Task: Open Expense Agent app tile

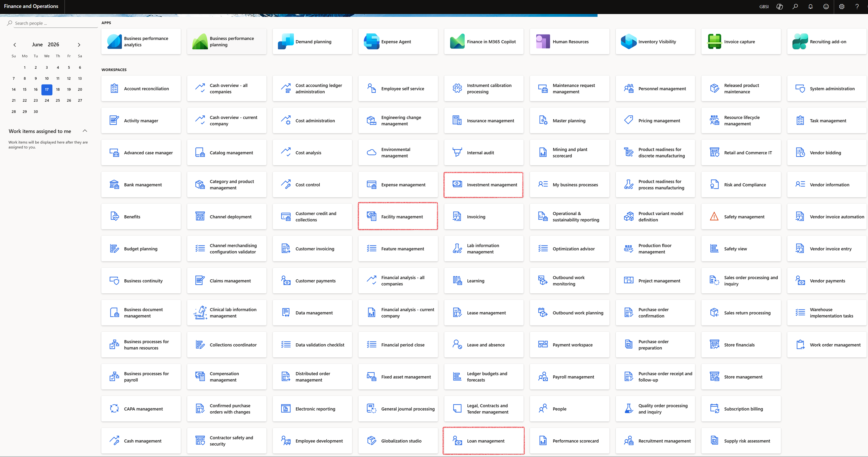Action: click(398, 42)
